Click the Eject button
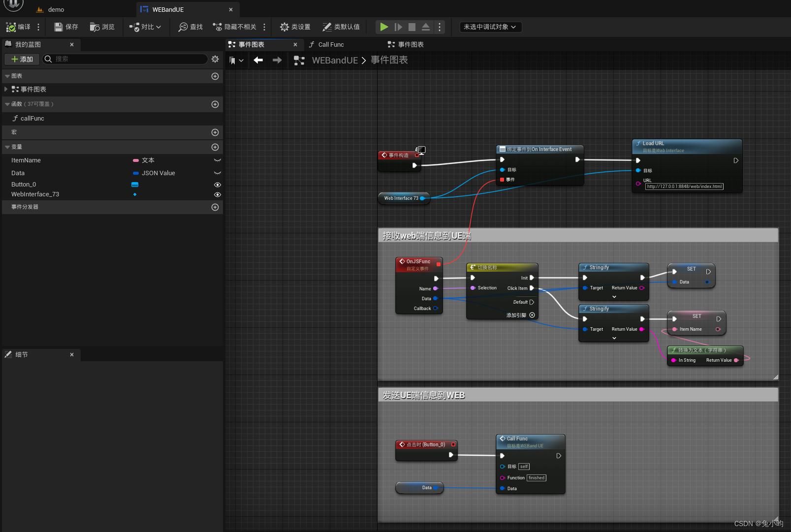 click(x=426, y=27)
